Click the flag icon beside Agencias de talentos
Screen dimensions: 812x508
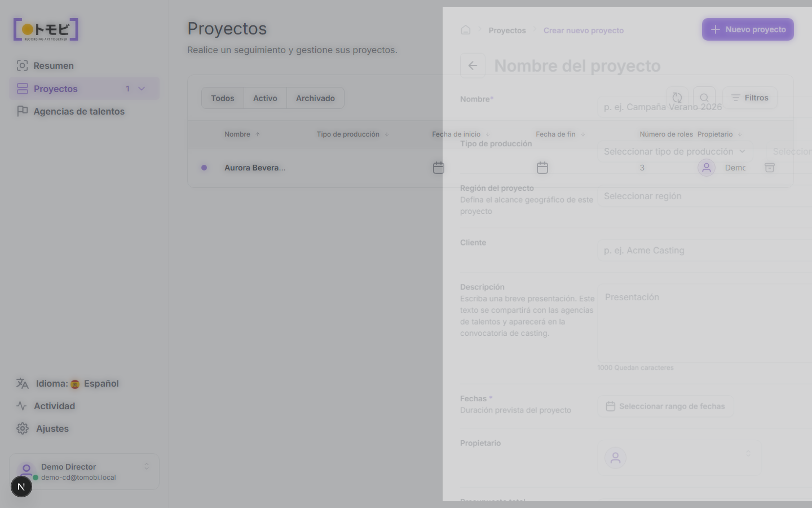22,111
